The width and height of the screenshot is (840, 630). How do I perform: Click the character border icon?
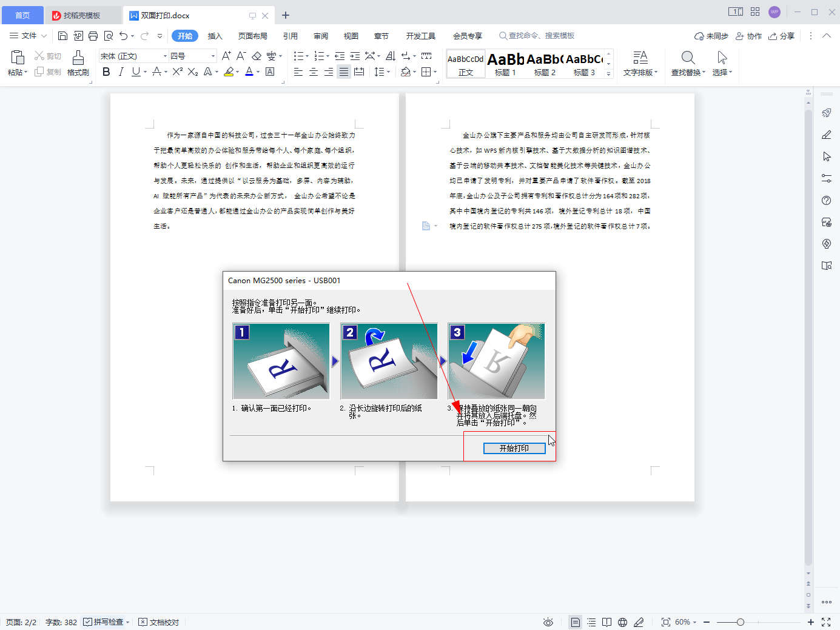pos(270,72)
